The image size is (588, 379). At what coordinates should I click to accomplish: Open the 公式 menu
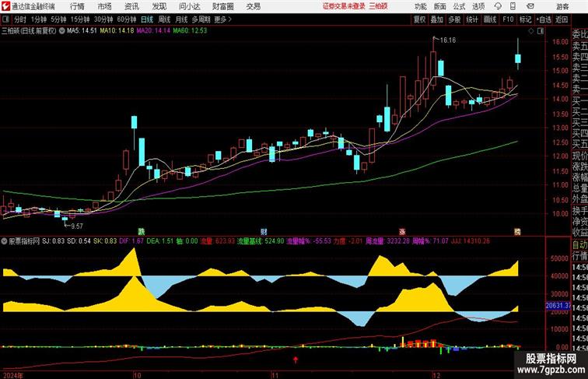pyautogui.click(x=459, y=6)
